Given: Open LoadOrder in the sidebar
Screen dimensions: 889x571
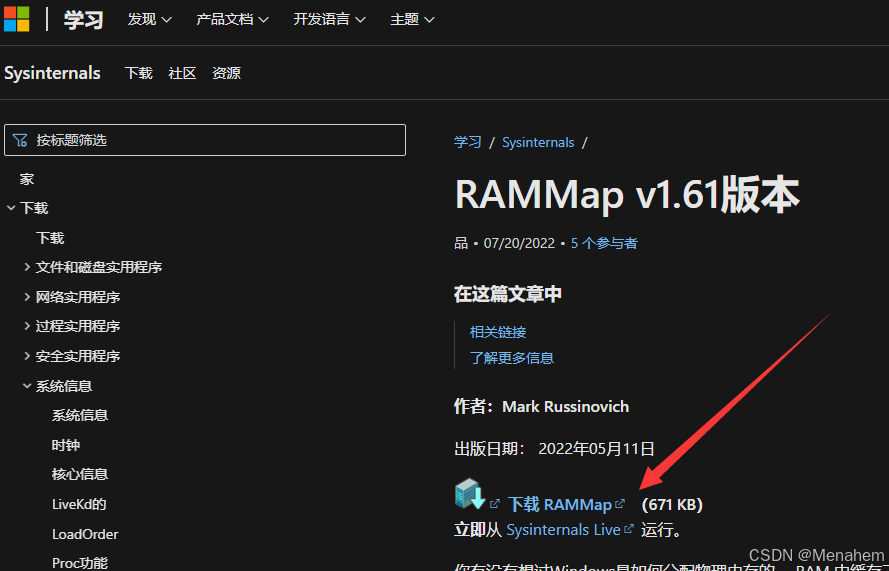Looking at the screenshot, I should 85,534.
